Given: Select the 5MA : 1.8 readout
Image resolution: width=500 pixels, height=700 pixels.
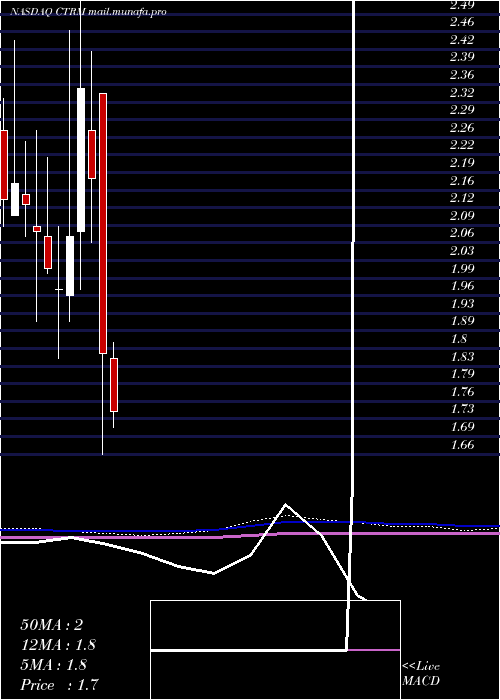Looking at the screenshot, I should point(54,665).
